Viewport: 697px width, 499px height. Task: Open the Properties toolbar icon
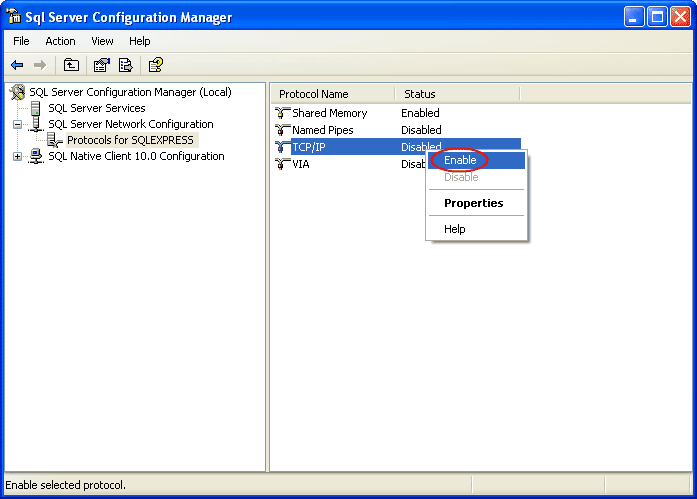[x=101, y=65]
